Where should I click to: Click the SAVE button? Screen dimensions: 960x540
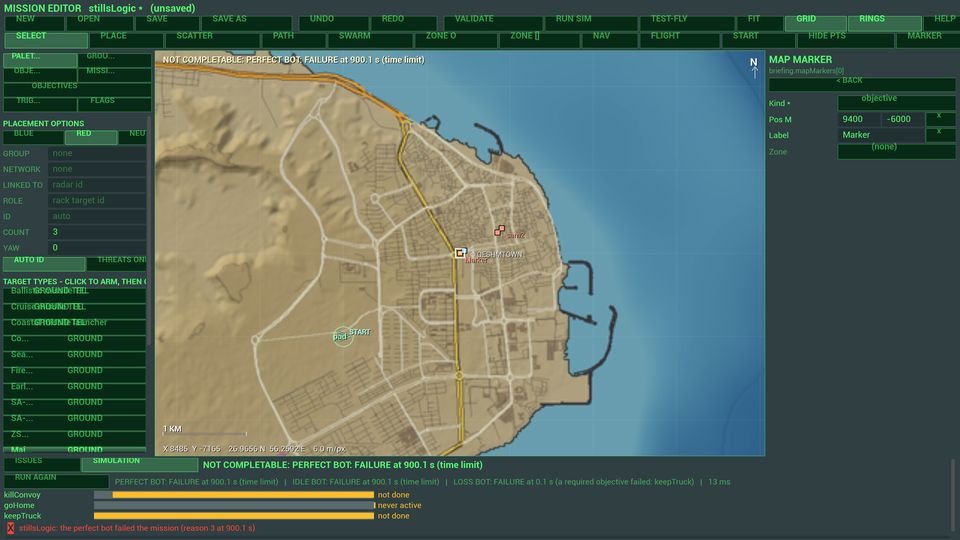(x=167, y=23)
